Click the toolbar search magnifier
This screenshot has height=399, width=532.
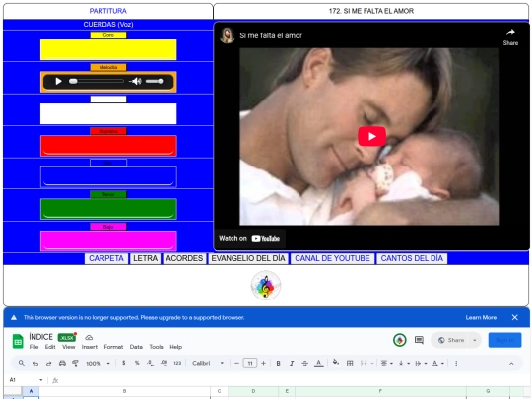(22, 363)
